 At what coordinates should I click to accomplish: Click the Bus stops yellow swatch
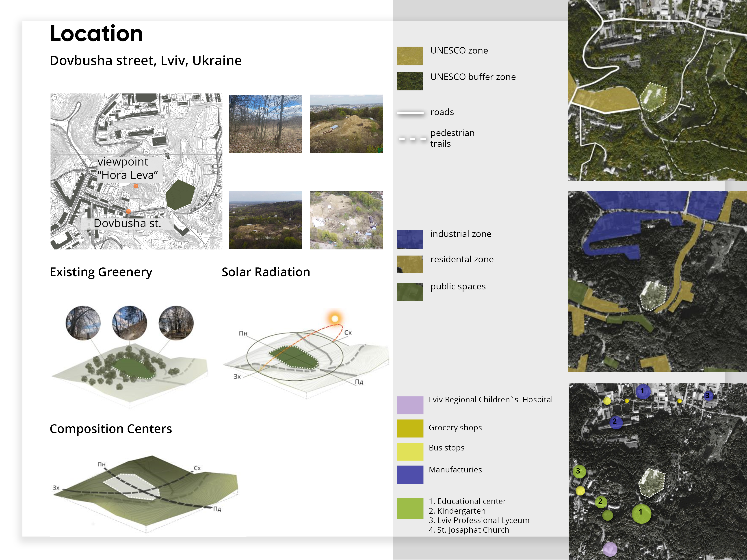tap(410, 451)
